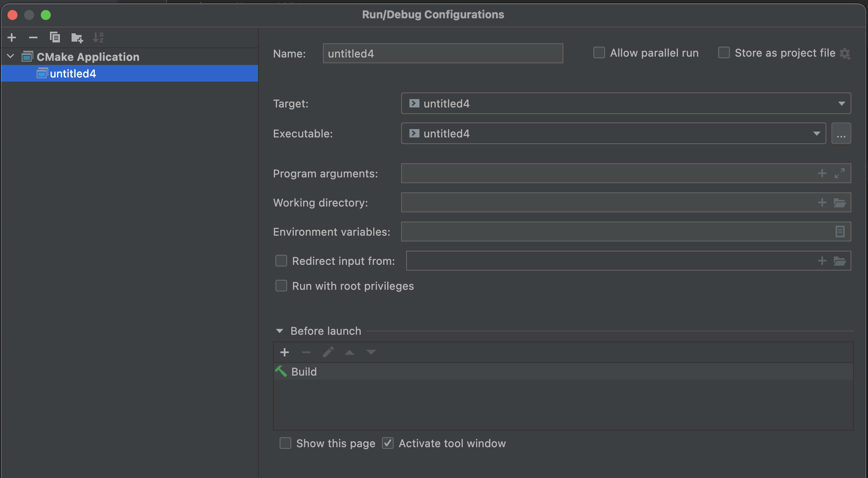The image size is (868, 478).
Task: Expand the program arguments field
Action: pyautogui.click(x=841, y=173)
